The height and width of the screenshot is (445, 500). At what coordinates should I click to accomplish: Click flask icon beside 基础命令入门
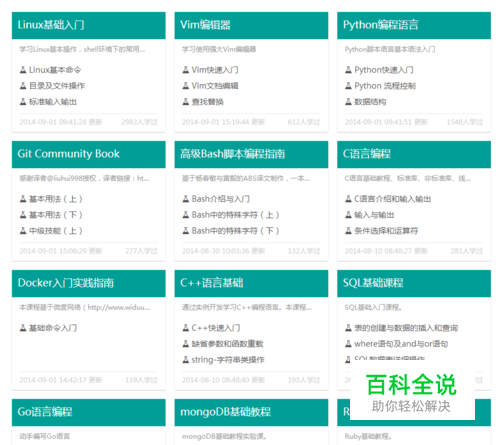tap(23, 328)
